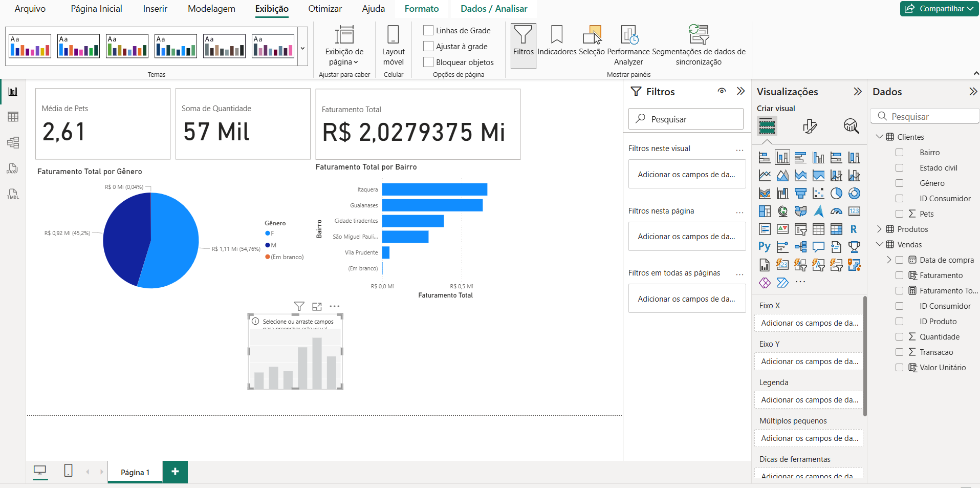Choose the scatter chart visualization

coord(818,194)
